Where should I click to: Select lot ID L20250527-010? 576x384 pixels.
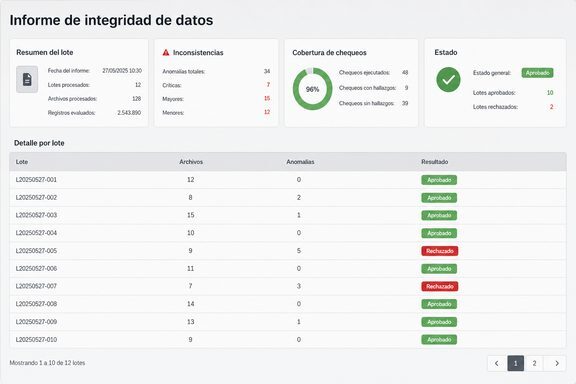(x=36, y=340)
